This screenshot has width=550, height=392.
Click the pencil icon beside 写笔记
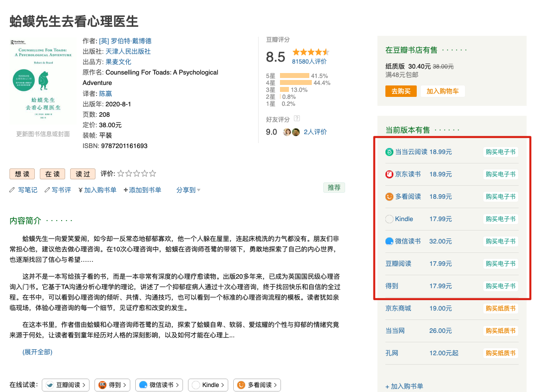click(12, 190)
